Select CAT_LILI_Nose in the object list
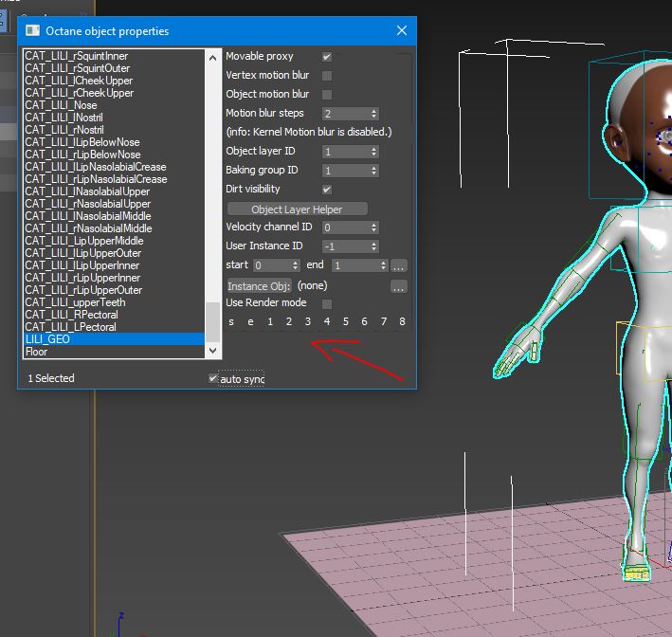The width and height of the screenshot is (672, 637). tap(61, 105)
